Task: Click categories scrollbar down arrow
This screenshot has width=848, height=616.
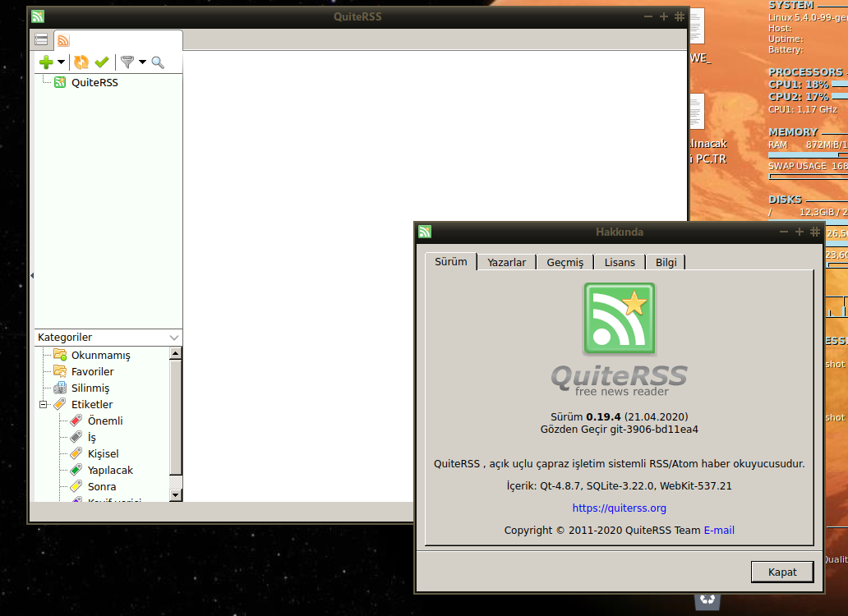Action: (175, 495)
